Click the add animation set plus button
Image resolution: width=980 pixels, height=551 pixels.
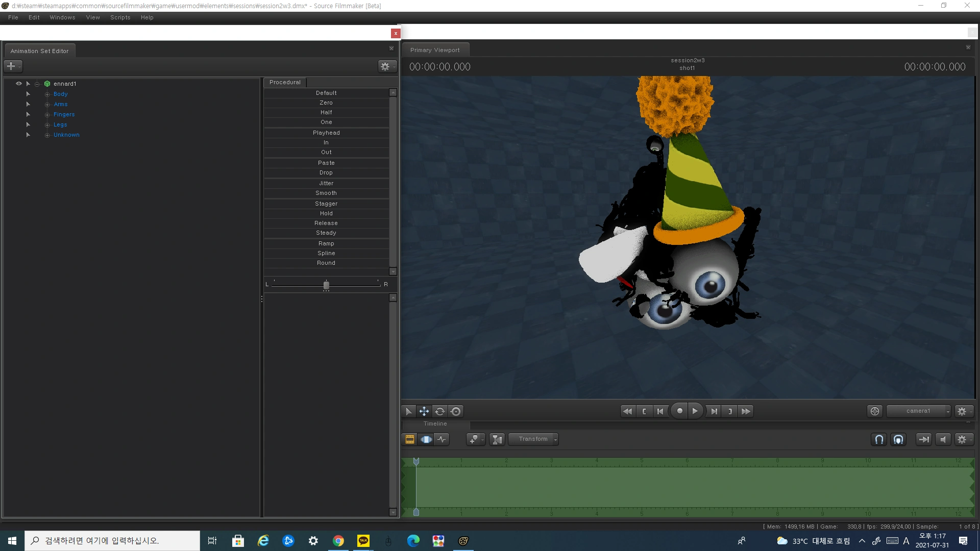pyautogui.click(x=11, y=66)
